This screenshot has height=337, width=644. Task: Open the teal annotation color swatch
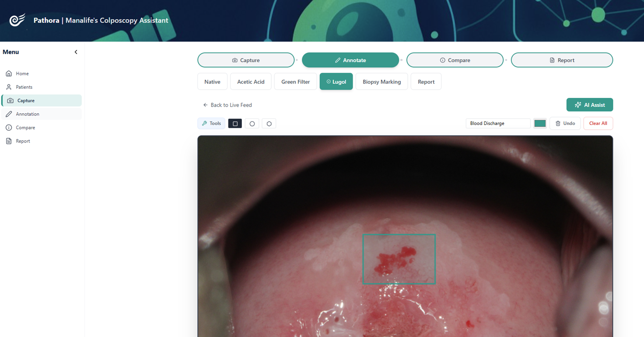coord(540,124)
